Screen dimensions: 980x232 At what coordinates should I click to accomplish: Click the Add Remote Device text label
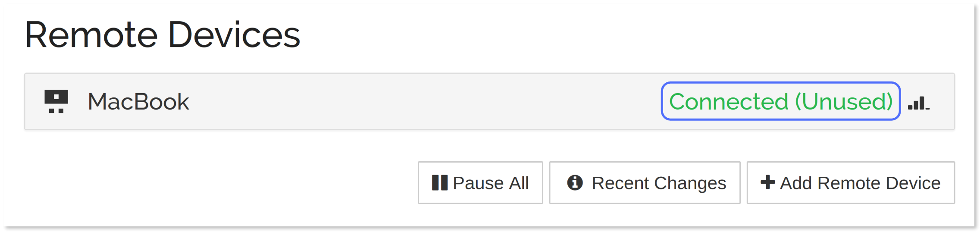coord(860,183)
